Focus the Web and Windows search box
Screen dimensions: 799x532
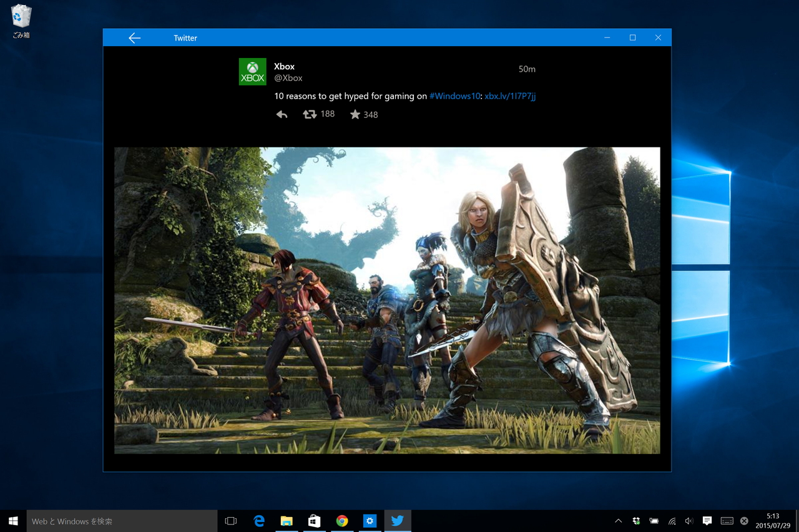tap(122, 521)
